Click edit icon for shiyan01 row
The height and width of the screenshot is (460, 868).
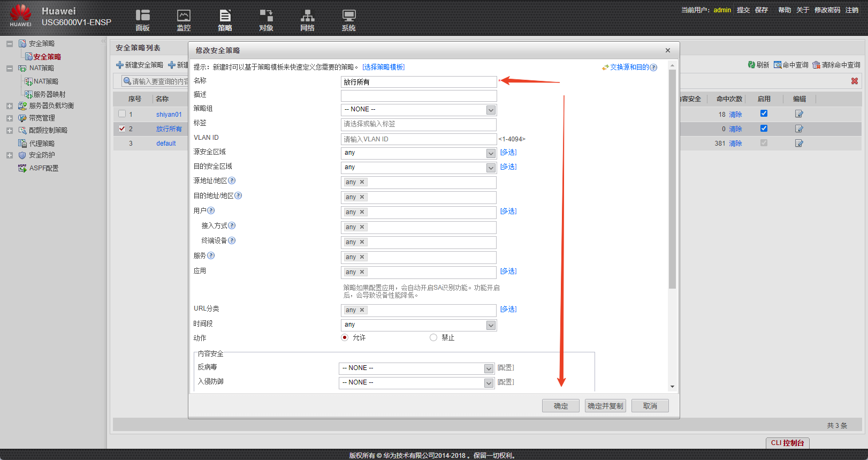pyautogui.click(x=799, y=114)
